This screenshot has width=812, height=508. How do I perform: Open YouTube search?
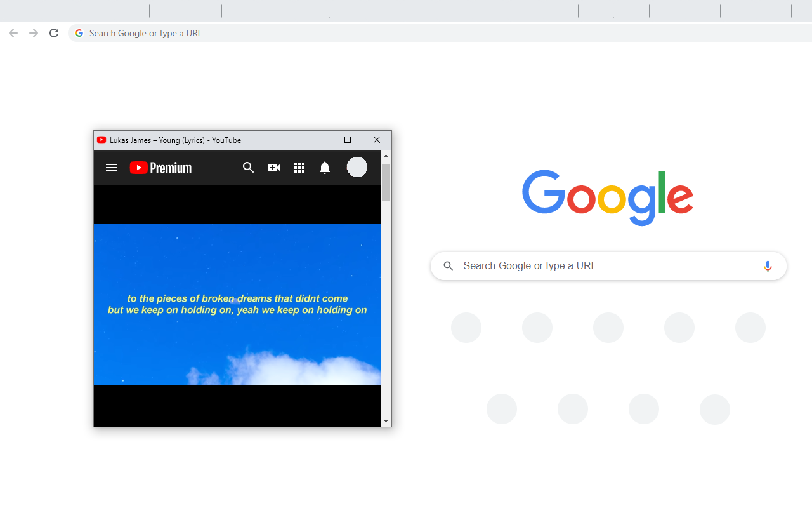pos(248,168)
